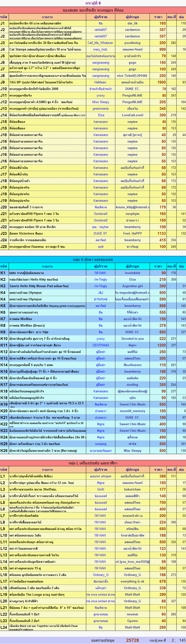
Task: Click price 888 in row K5
Action: [x=163, y=306]
